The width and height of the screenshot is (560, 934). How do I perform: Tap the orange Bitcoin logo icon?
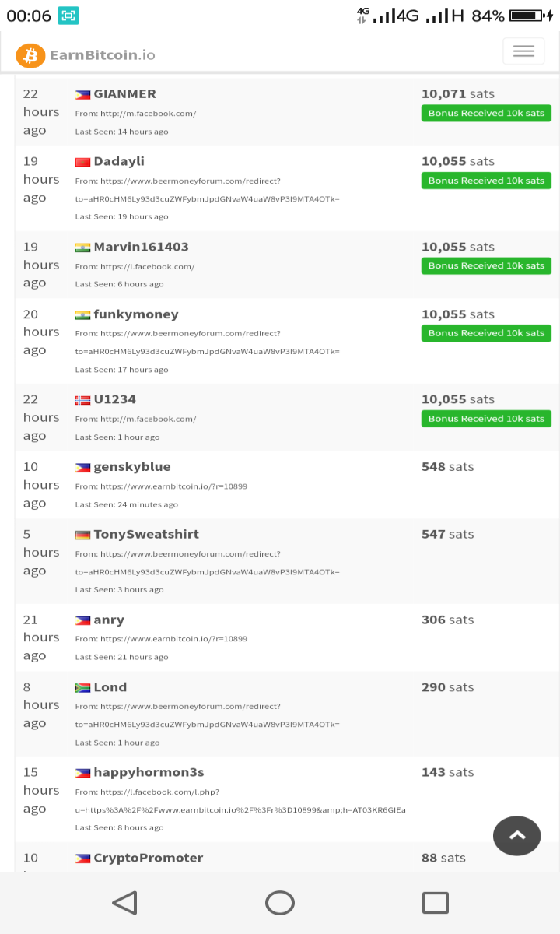(x=30, y=55)
